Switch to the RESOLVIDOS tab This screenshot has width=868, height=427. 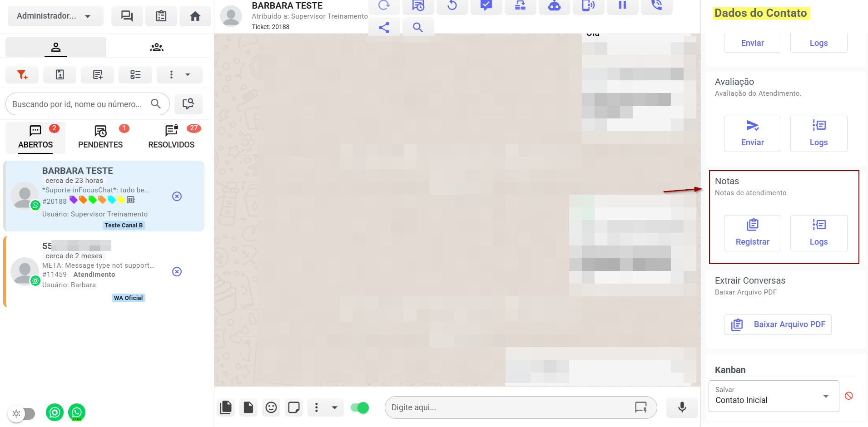coord(171,137)
